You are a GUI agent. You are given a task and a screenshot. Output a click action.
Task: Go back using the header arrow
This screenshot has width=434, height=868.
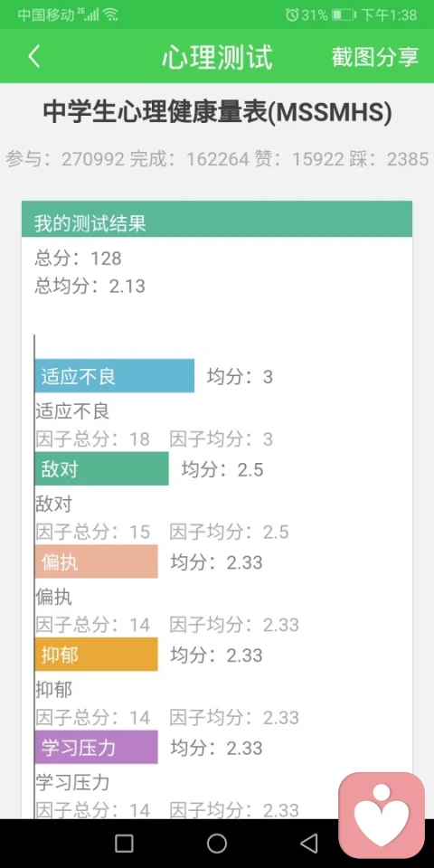pyautogui.click(x=34, y=56)
